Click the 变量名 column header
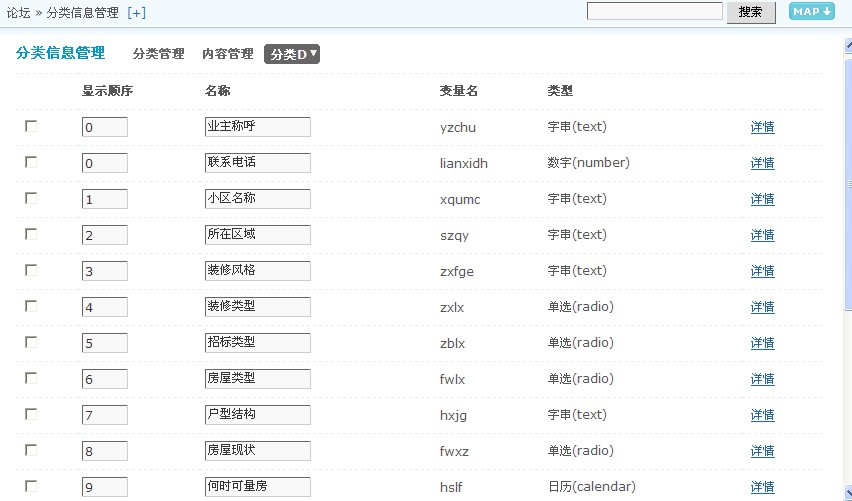Viewport: 852px width, 501px height. coord(459,91)
